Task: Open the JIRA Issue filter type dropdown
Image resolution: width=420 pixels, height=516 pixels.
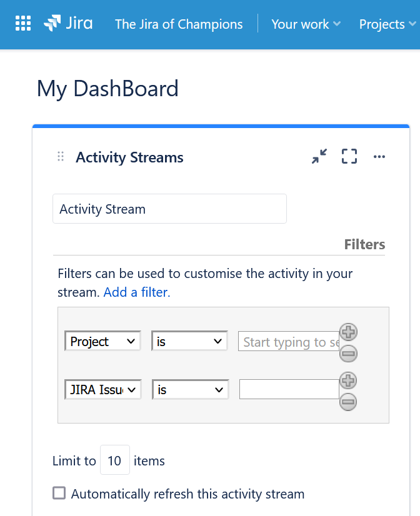Action: (x=103, y=390)
